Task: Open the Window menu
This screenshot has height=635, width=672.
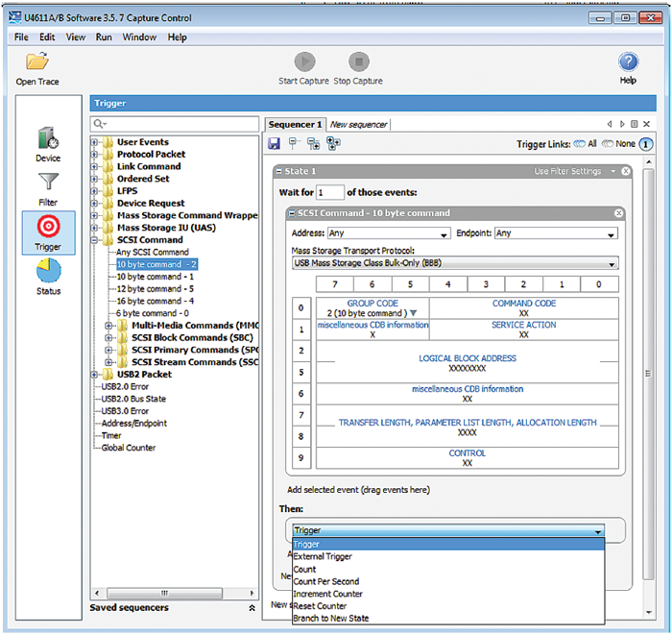Action: pyautogui.click(x=139, y=37)
